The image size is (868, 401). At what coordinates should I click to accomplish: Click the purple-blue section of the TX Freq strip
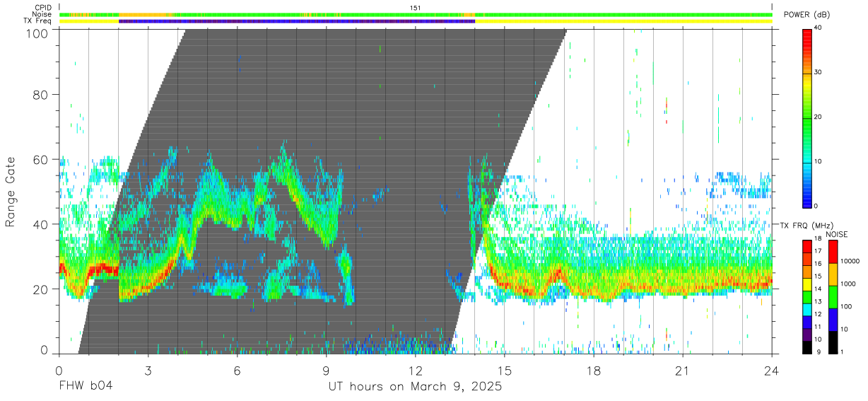pos(297,21)
